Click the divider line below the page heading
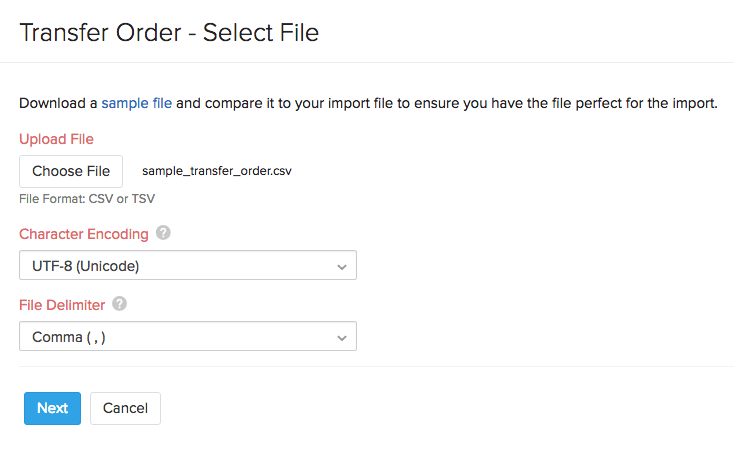734x453 pixels. [x=377, y=62]
